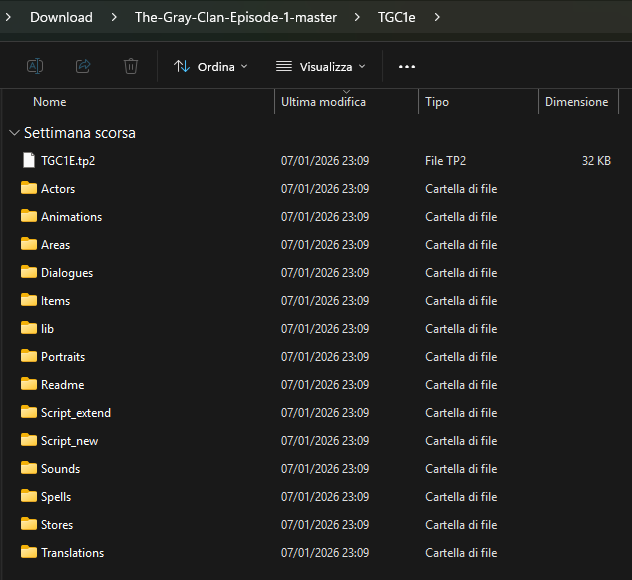Sort by Nome column header
This screenshot has height=580, width=632.
coord(50,102)
